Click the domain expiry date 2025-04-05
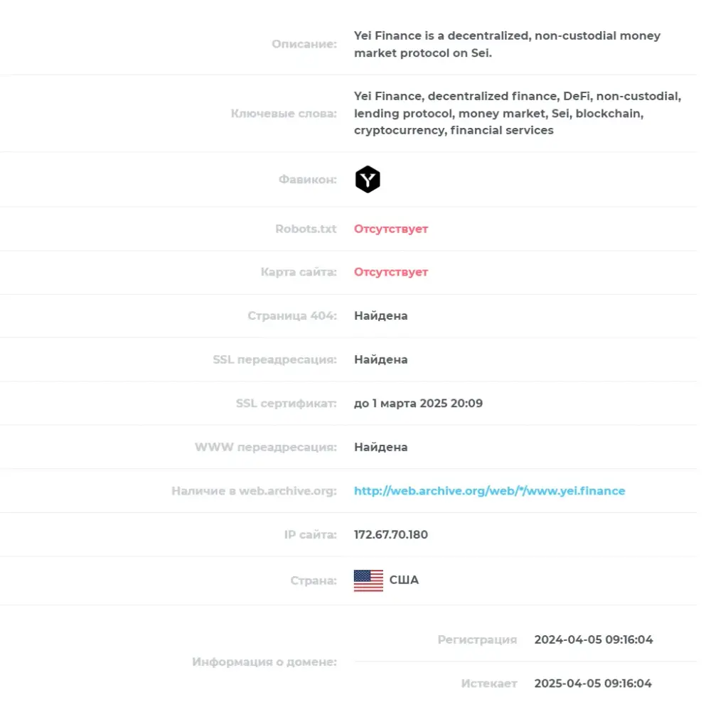Viewport: 728px width, 702px height. point(593,684)
